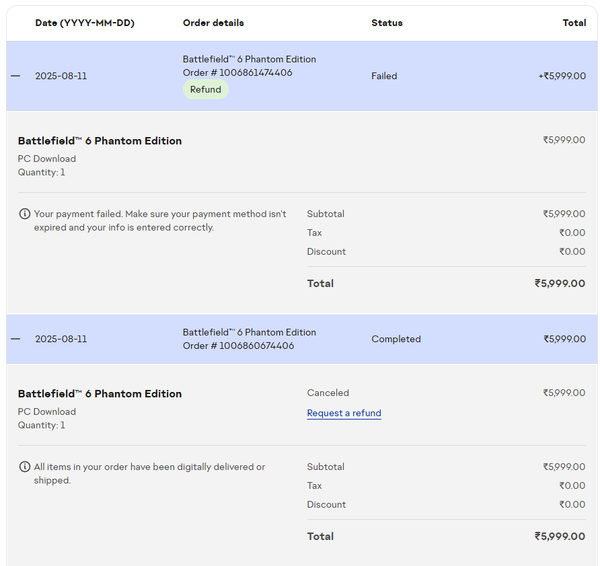Image resolution: width=600 pixels, height=566 pixels.
Task: Click the payment failed message text
Action: click(160, 221)
